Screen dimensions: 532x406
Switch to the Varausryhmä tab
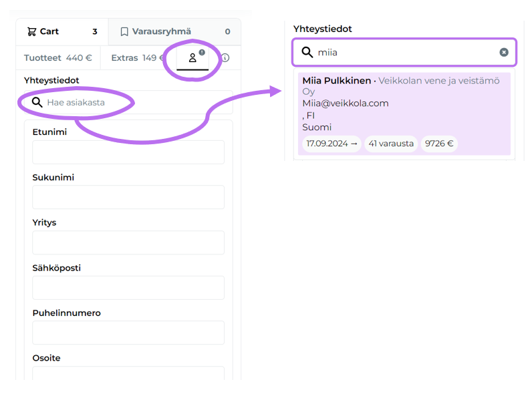tap(174, 31)
